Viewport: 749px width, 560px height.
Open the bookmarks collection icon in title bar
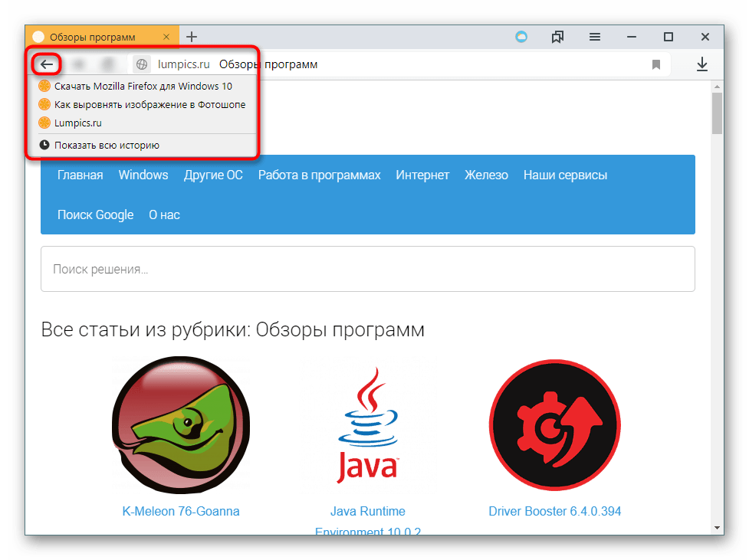coord(557,37)
